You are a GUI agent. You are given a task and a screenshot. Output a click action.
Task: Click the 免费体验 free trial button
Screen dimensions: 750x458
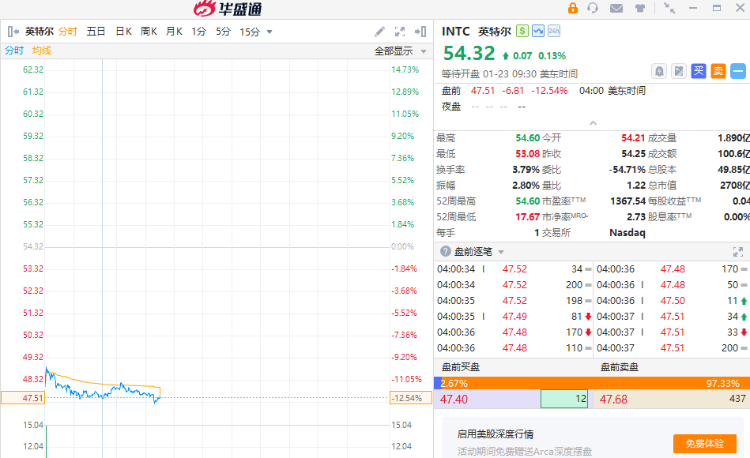tap(704, 443)
